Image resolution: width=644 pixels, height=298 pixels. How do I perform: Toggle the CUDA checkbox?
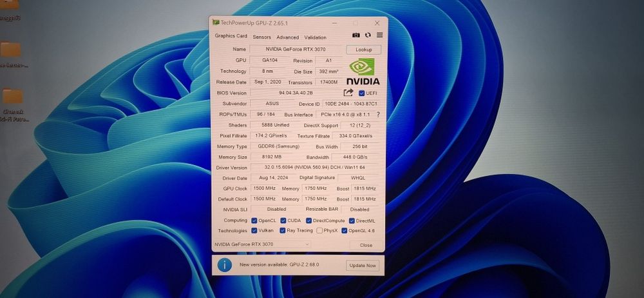(283, 221)
